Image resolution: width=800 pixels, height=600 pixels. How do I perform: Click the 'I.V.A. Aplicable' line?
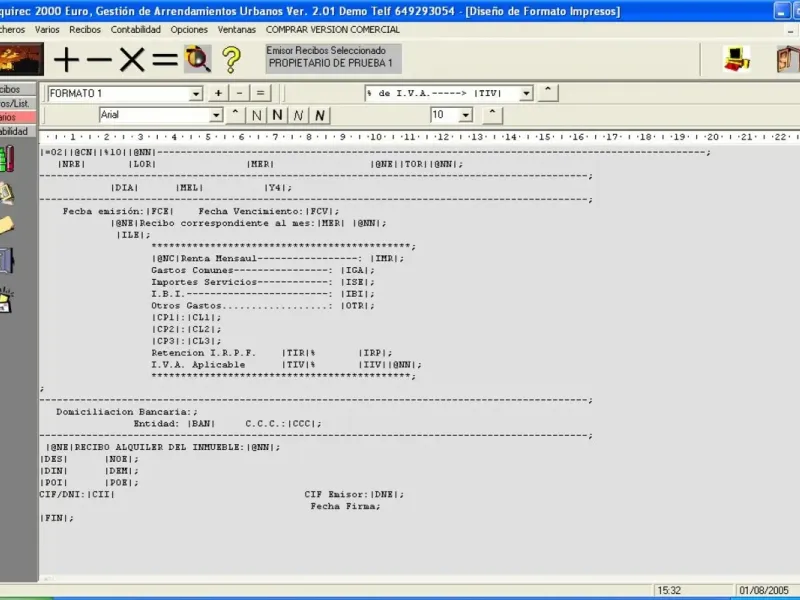pyautogui.click(x=286, y=365)
